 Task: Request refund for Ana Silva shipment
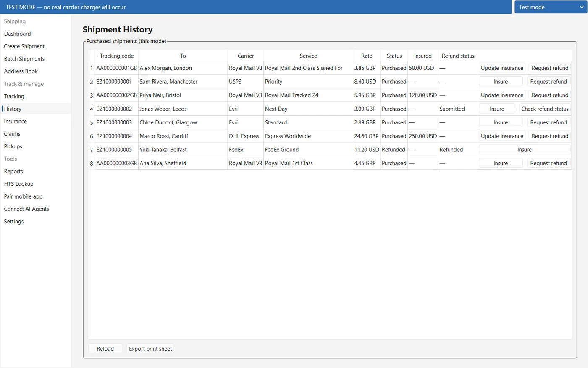(x=549, y=163)
